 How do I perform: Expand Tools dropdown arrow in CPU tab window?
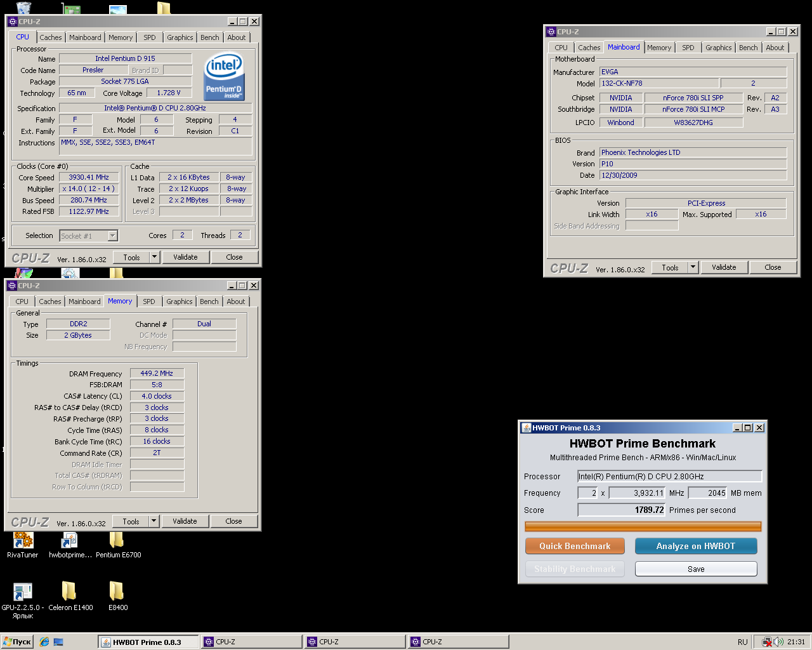click(x=154, y=257)
